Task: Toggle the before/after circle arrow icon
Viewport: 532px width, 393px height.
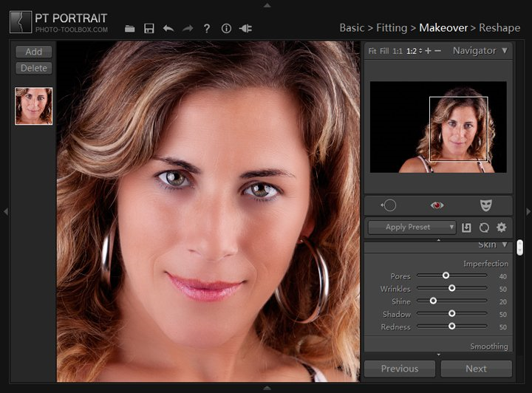Action: 389,205
